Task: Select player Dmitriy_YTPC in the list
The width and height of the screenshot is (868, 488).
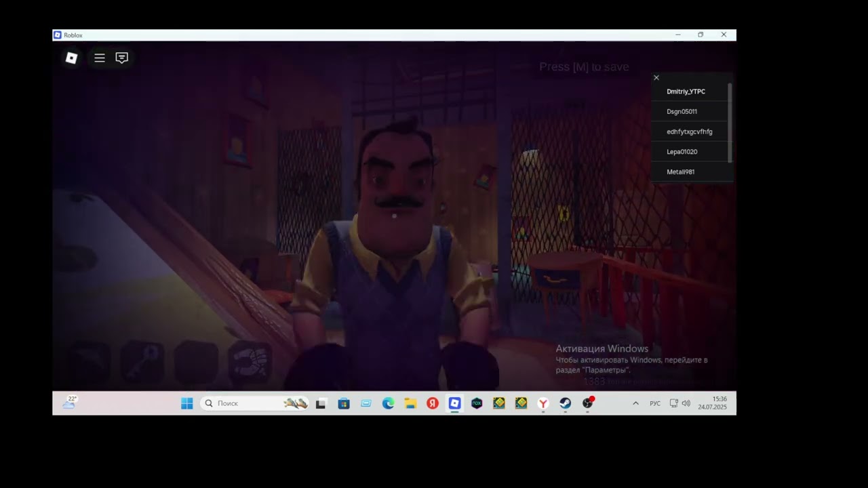Action: click(689, 91)
